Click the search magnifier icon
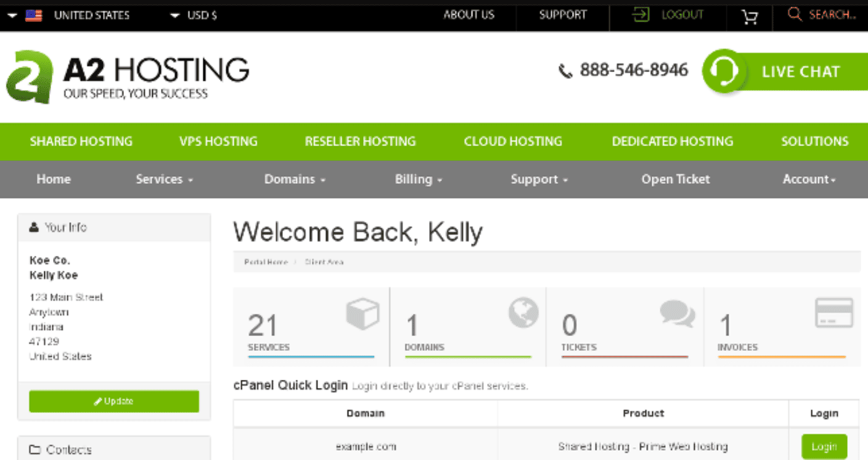868x460 pixels. [795, 15]
